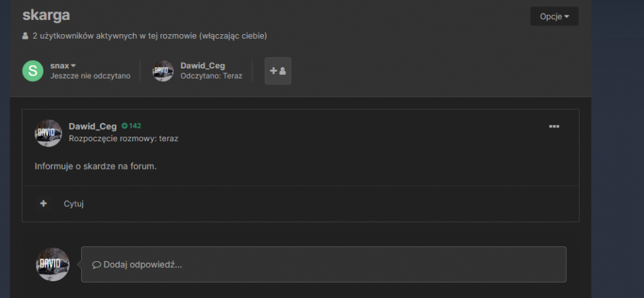Click the users icon beside the active participants count

pyautogui.click(x=26, y=36)
